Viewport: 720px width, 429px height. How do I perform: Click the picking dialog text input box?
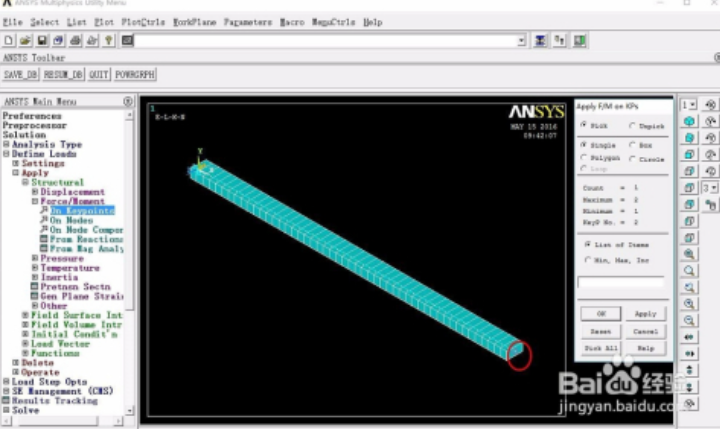click(x=621, y=282)
